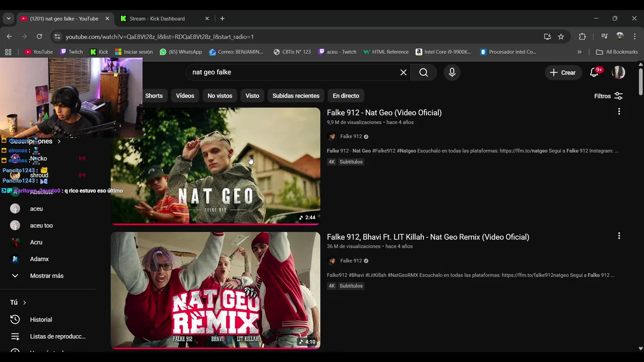Open the YouTube account avatar
Screen dimensions: 644x362
pos(618,72)
